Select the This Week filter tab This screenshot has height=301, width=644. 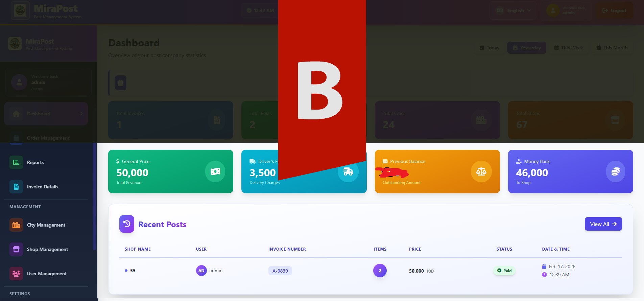(569, 48)
